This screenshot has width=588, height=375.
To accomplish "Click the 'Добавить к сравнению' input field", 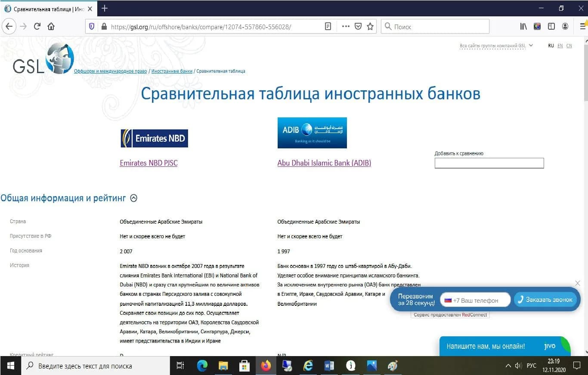I will click(489, 163).
